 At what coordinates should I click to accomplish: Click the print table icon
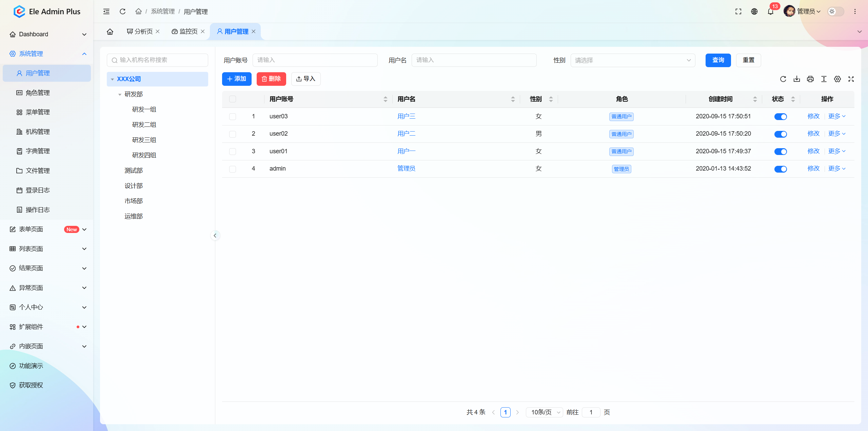tap(810, 79)
